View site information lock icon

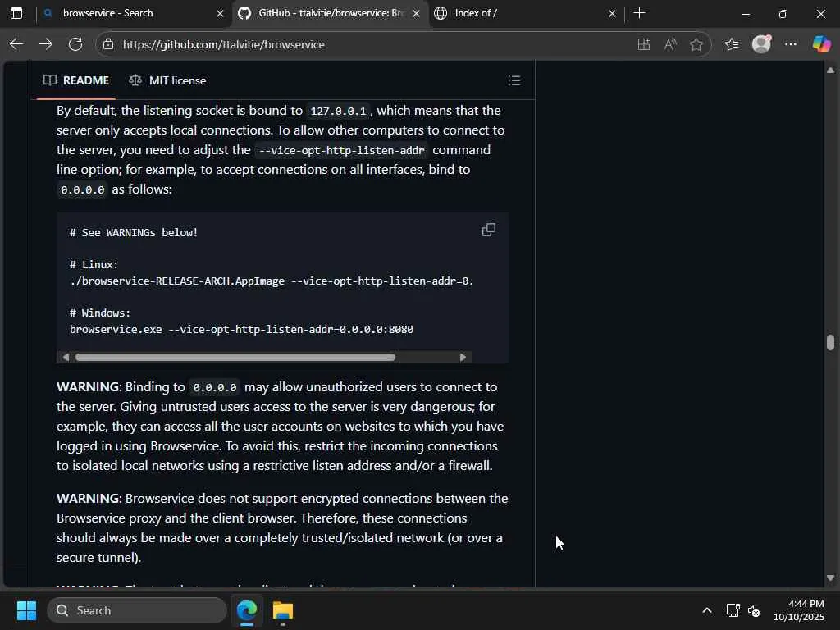coord(108,44)
